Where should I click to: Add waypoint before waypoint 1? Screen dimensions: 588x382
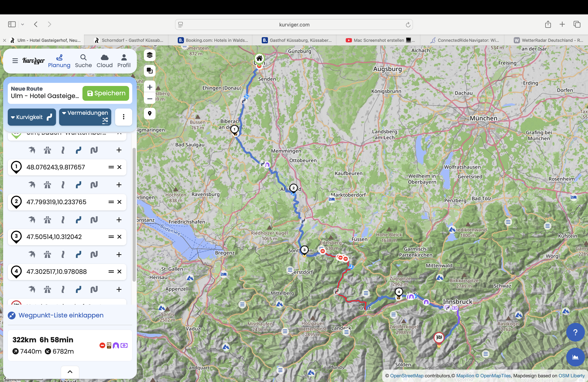pos(119,150)
